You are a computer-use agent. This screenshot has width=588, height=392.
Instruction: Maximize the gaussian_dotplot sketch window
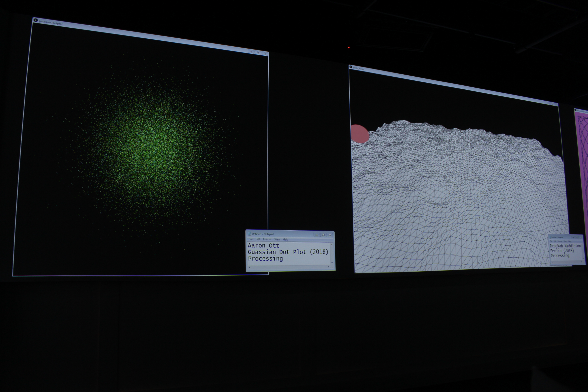click(258, 53)
